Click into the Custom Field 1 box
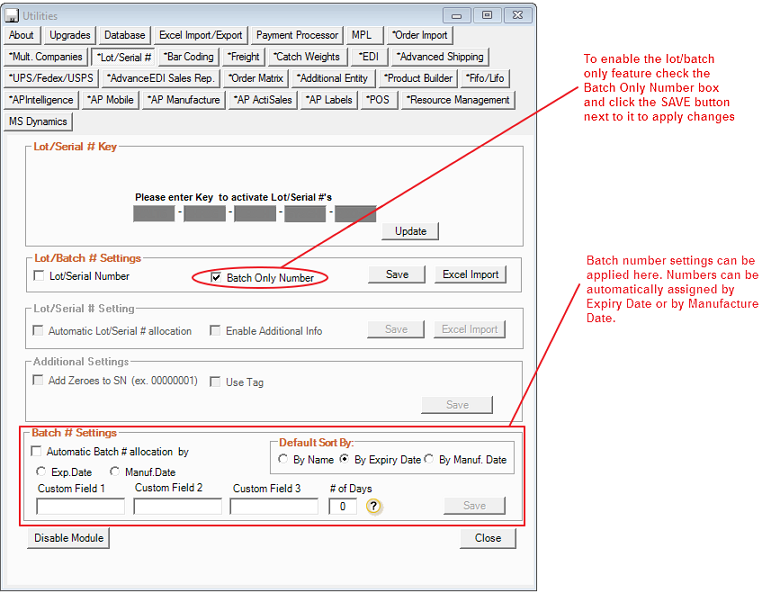 point(80,507)
